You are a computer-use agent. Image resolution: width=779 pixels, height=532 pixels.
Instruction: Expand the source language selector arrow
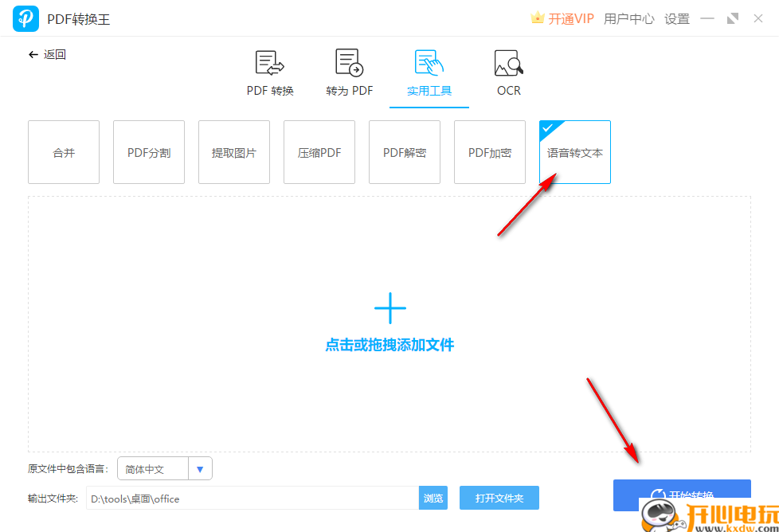click(201, 468)
